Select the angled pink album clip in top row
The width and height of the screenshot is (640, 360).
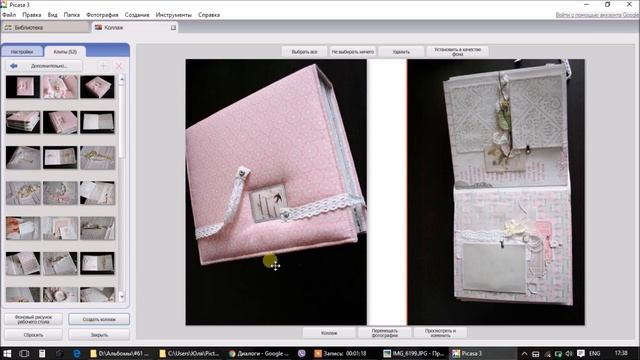(x=97, y=87)
